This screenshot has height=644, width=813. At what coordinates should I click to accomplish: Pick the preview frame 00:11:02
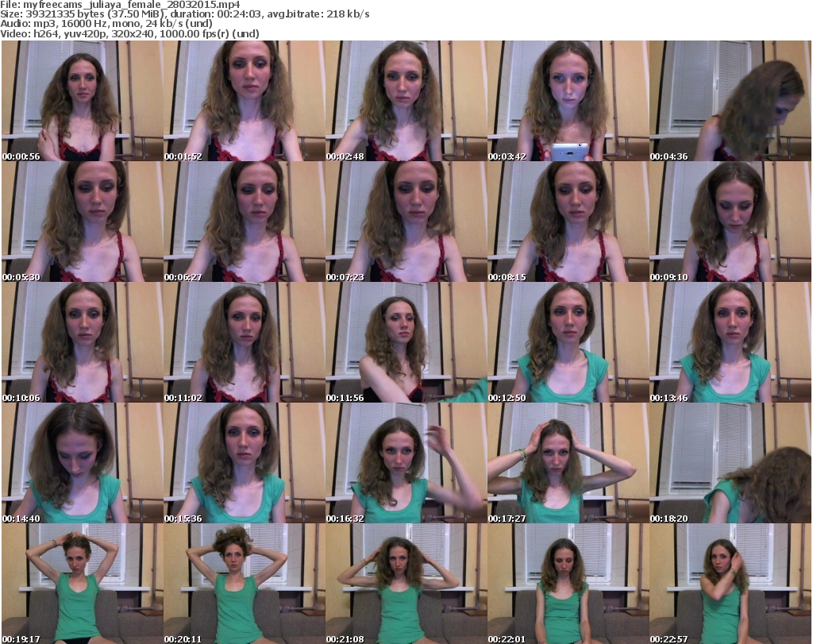(x=245, y=343)
